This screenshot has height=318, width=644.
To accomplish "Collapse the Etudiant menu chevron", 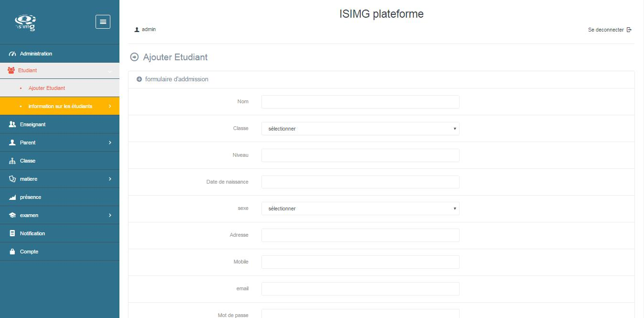I will (x=110, y=71).
